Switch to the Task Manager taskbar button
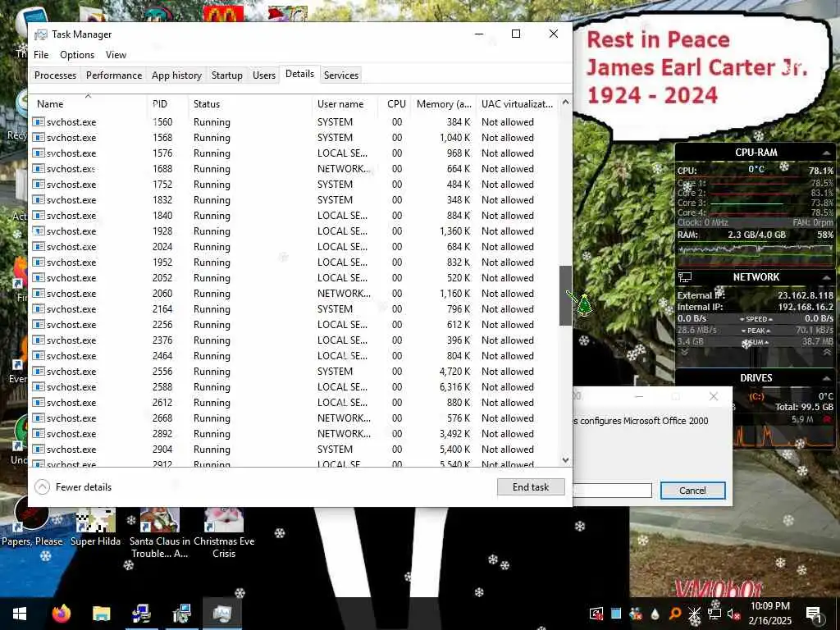The width and height of the screenshot is (840, 630). tap(221, 614)
